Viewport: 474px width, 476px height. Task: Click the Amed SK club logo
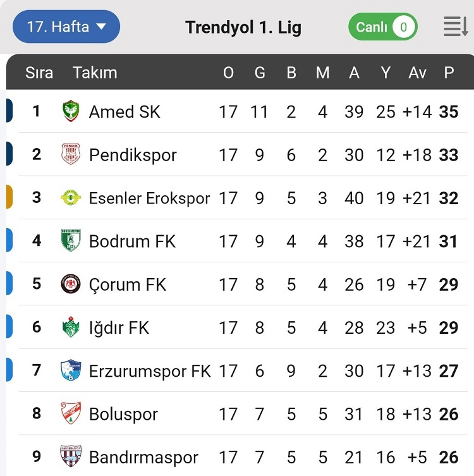coord(71,111)
